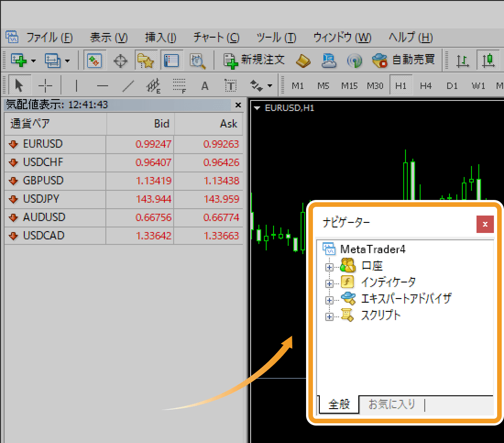Image resolution: width=504 pixels, height=443 pixels.
Task: Open the strategy tester icon
Action: point(197,60)
